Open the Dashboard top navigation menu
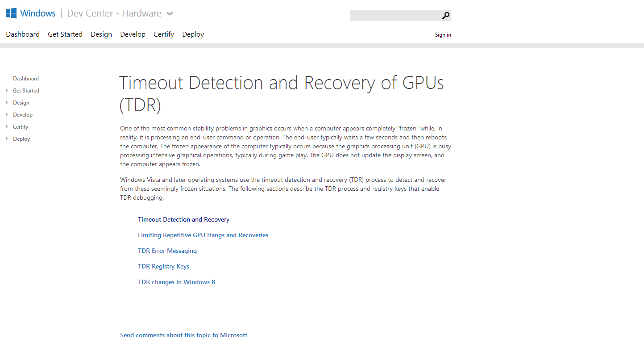 coord(23,34)
